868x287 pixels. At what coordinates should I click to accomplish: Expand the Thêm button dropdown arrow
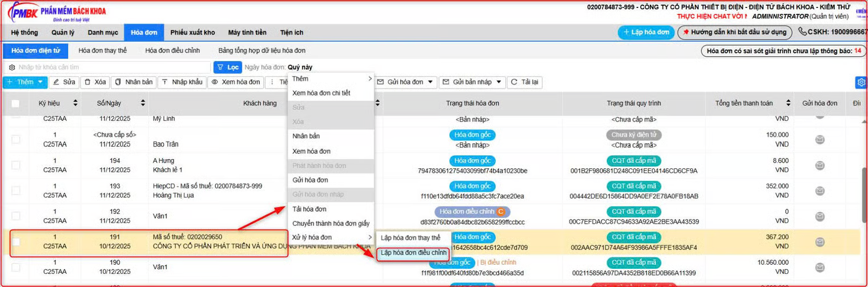pyautogui.click(x=40, y=82)
